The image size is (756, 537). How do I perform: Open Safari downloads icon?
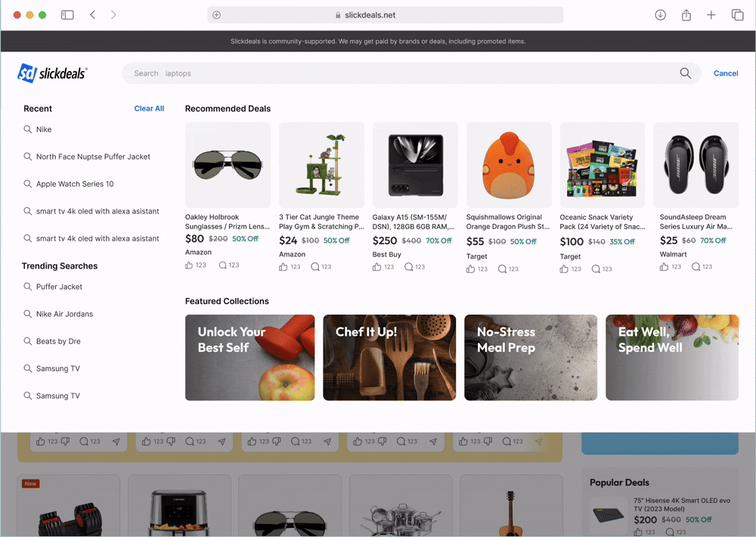pos(660,15)
